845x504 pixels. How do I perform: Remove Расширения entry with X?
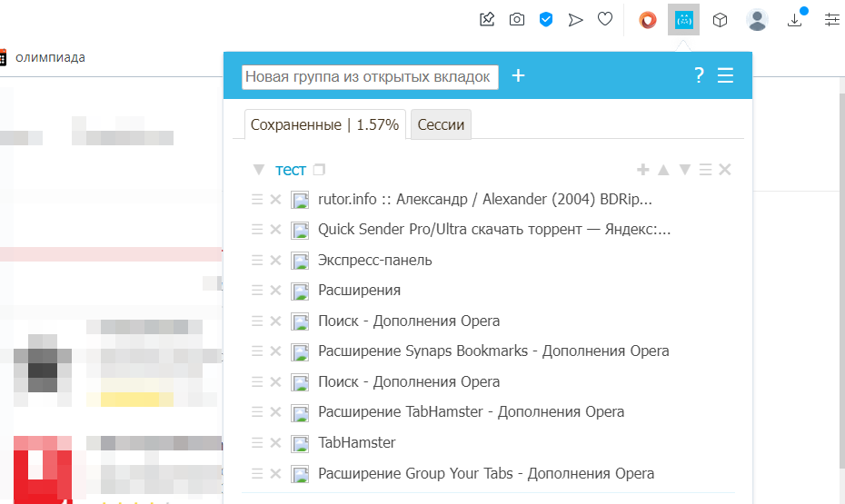[x=275, y=291]
